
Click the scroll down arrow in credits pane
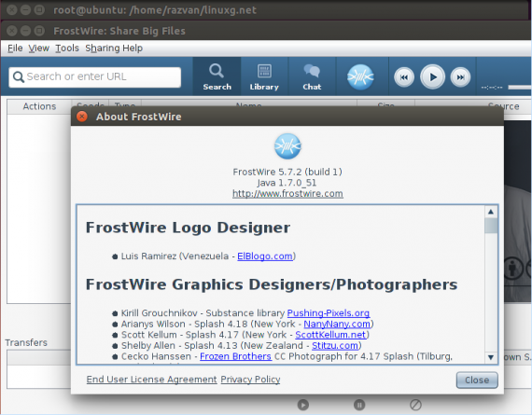pyautogui.click(x=491, y=357)
